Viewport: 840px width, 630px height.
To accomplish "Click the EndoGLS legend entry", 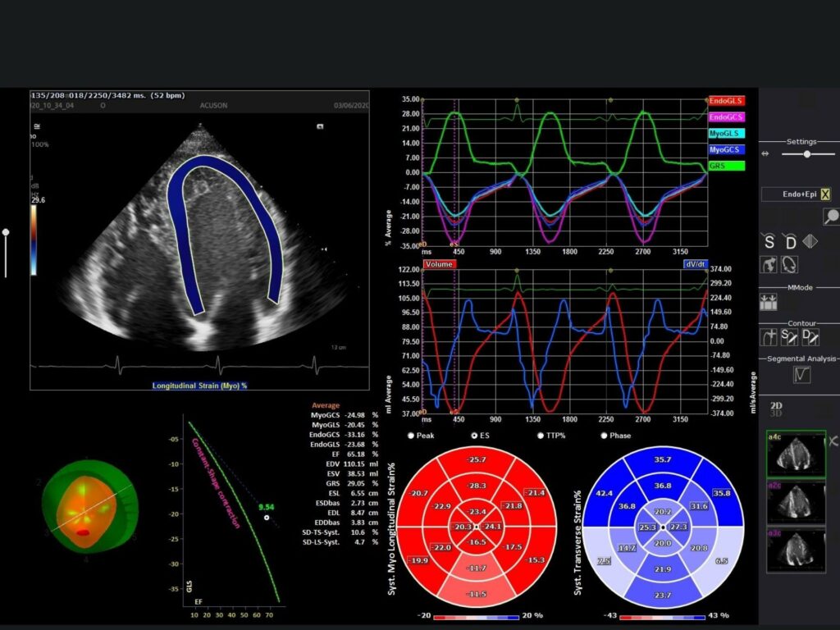I will [727, 100].
